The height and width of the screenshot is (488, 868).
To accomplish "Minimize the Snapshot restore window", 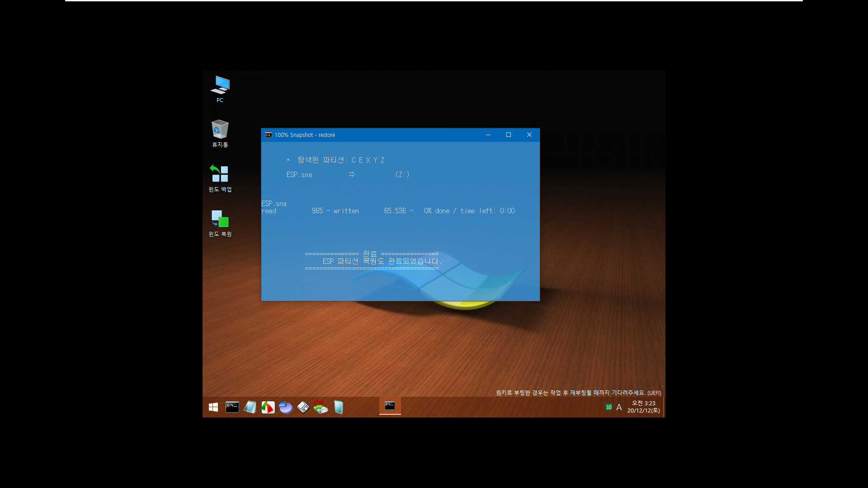I will click(488, 135).
